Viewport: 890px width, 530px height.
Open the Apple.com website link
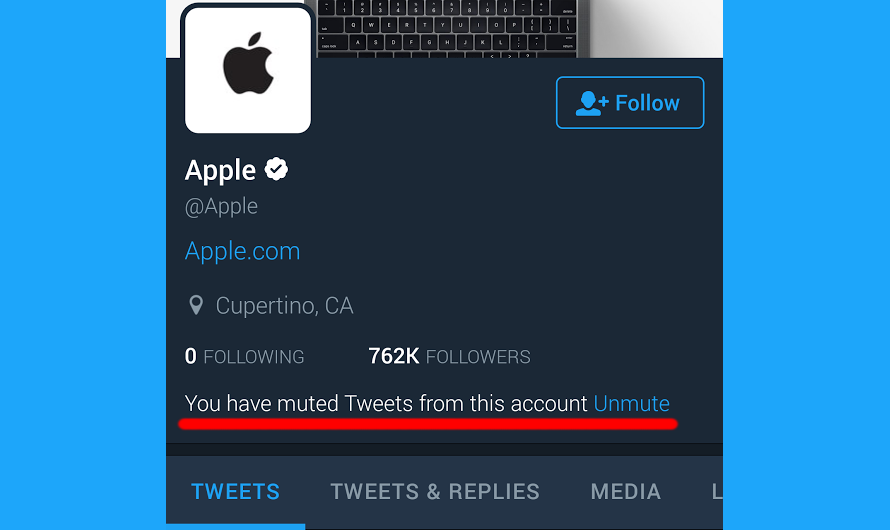coord(242,251)
